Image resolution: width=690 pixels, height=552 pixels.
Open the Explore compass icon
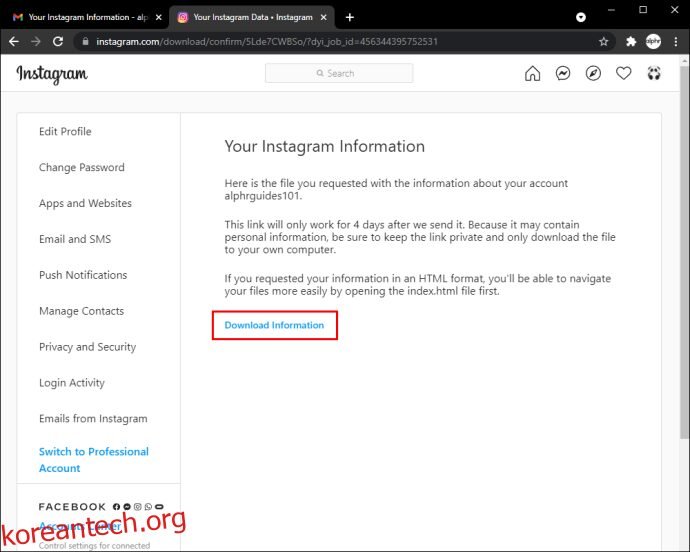tap(593, 73)
